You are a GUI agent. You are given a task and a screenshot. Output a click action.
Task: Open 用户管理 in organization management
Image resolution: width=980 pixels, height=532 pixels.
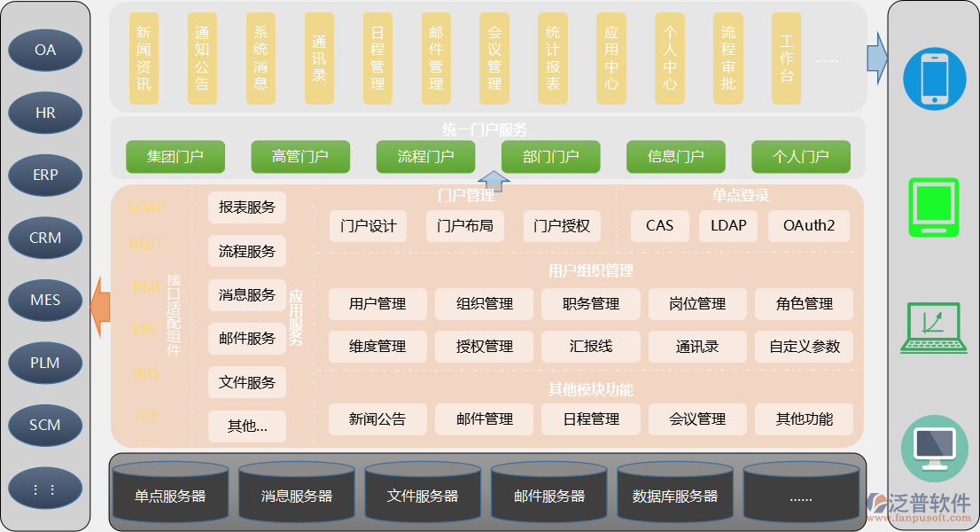click(x=377, y=304)
